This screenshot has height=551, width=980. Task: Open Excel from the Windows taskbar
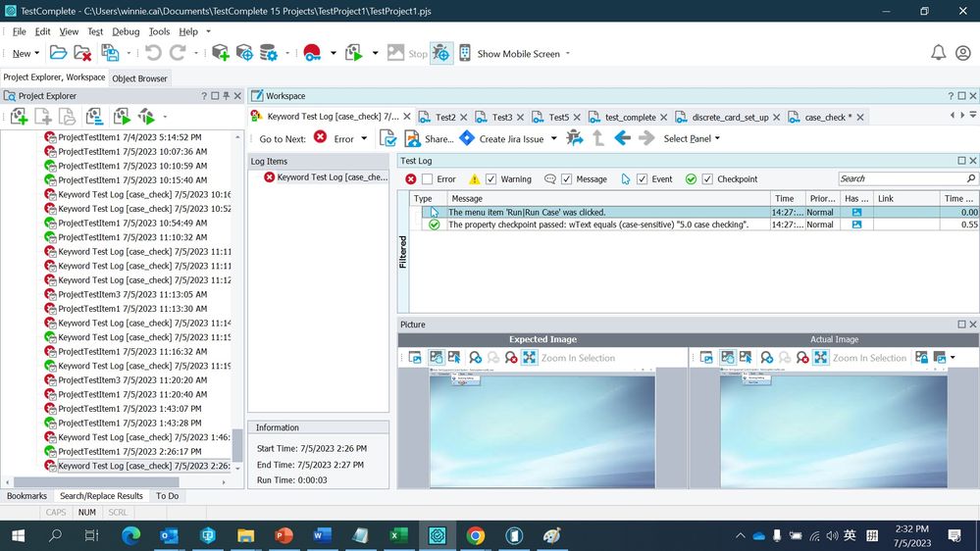coord(399,535)
